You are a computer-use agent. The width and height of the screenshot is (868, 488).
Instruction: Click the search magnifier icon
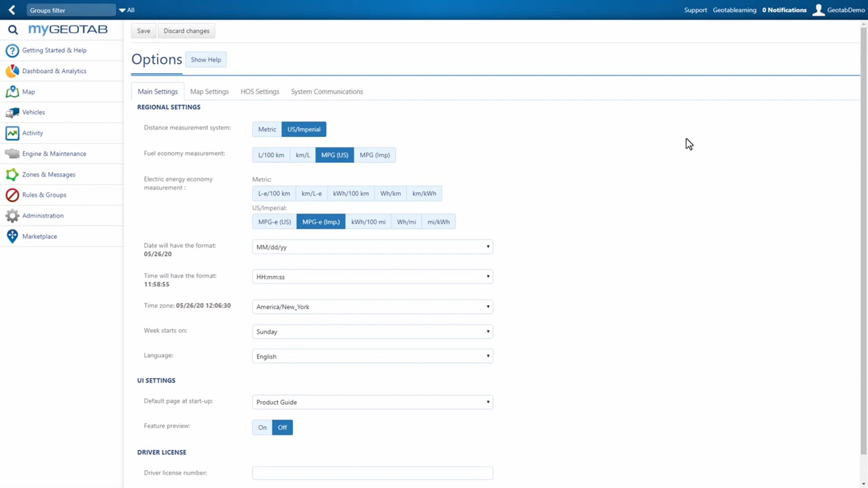[13, 30]
